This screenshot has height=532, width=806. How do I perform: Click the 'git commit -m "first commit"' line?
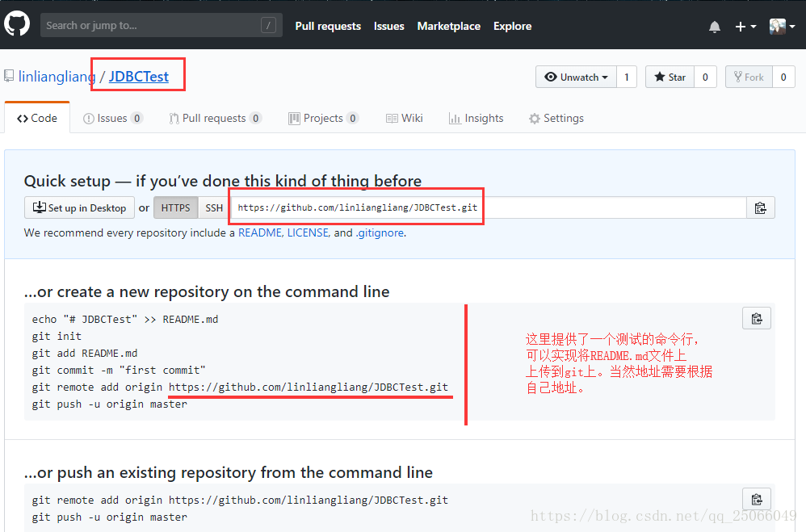click(x=119, y=370)
